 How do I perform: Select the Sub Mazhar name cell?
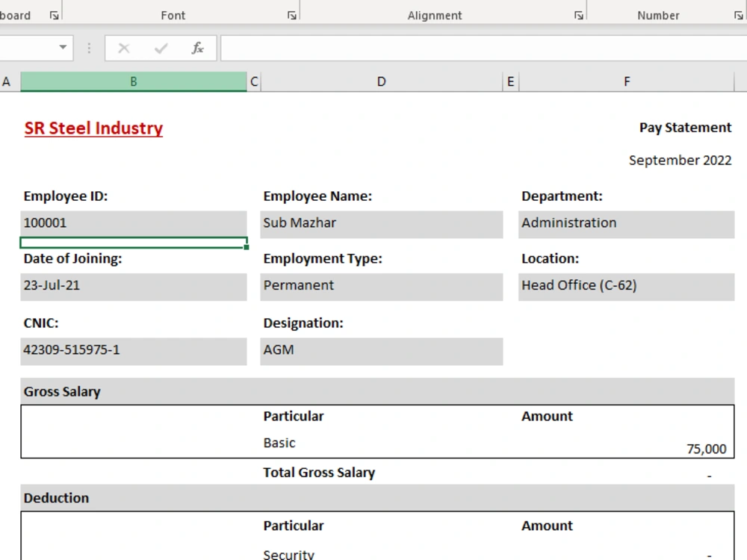coord(381,224)
